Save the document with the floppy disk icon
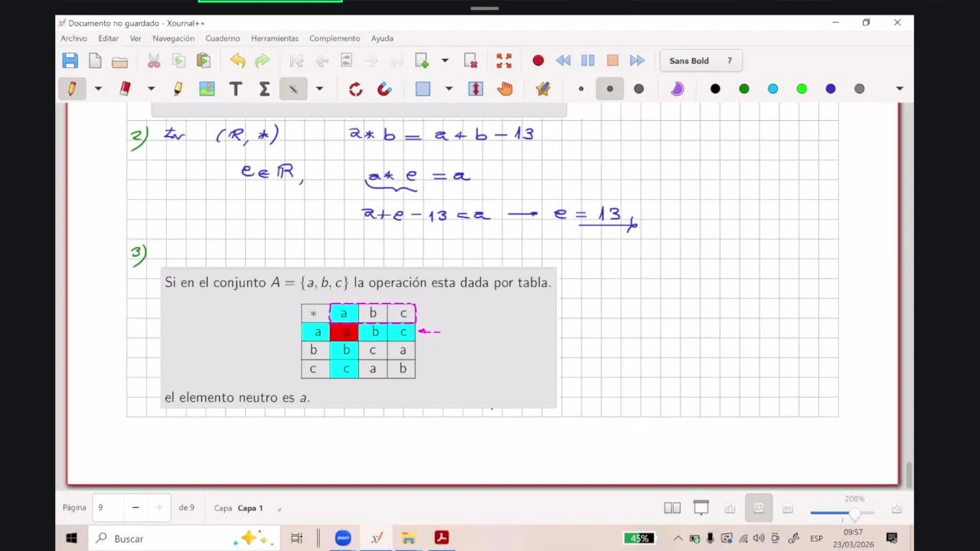The width and height of the screenshot is (980, 551). tap(70, 60)
